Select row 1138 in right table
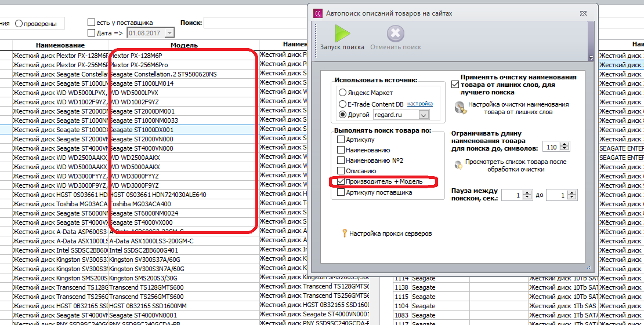 (518, 287)
